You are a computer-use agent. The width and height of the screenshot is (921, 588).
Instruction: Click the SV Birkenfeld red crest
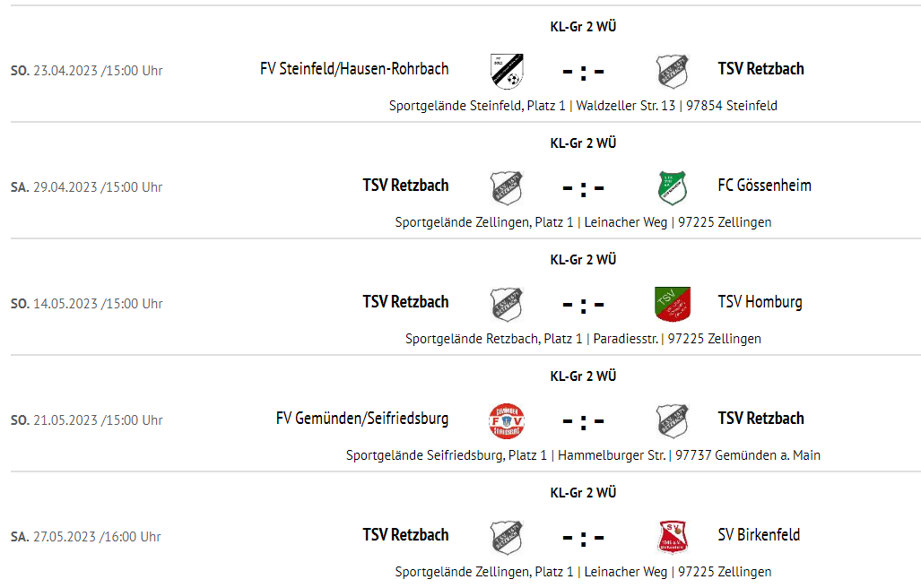[673, 537]
